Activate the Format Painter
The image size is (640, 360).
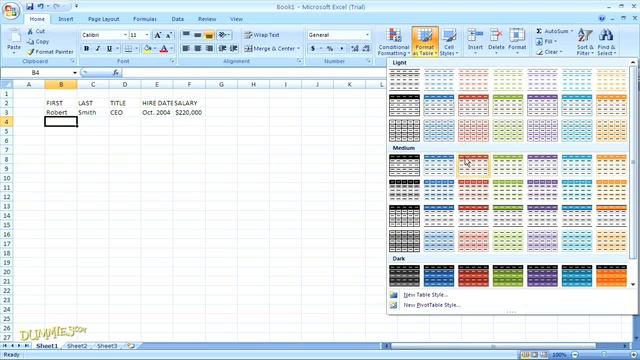click(50, 52)
